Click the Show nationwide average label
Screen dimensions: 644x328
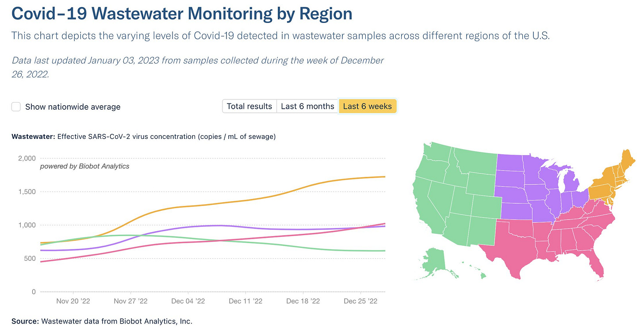click(x=73, y=107)
